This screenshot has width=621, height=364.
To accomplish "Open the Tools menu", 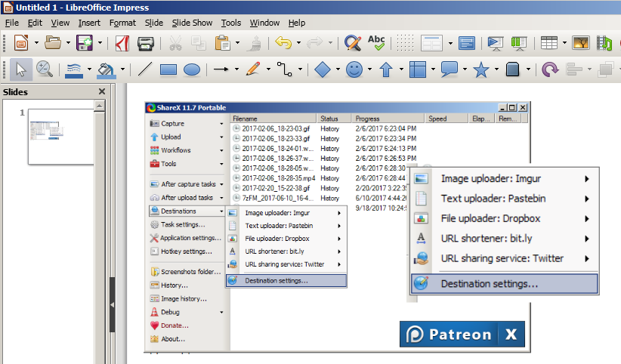I will [x=231, y=23].
